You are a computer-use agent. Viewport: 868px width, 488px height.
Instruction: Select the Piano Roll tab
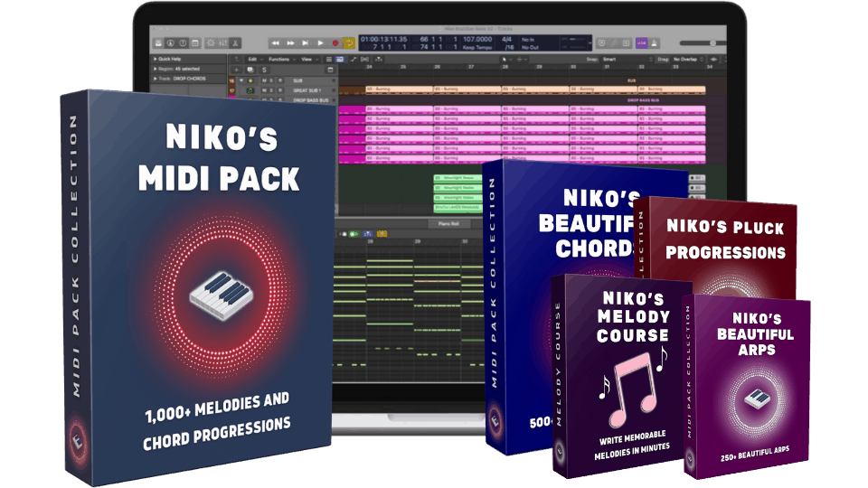(448, 223)
